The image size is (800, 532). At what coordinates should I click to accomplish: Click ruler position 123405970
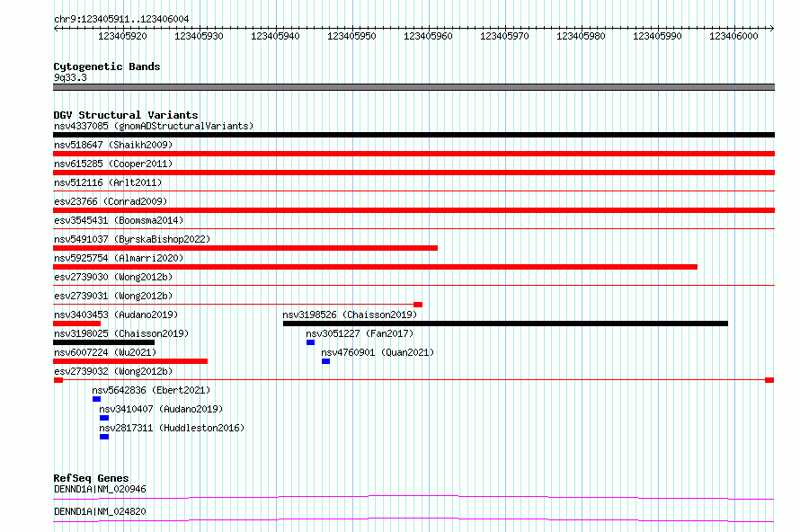coord(504,36)
